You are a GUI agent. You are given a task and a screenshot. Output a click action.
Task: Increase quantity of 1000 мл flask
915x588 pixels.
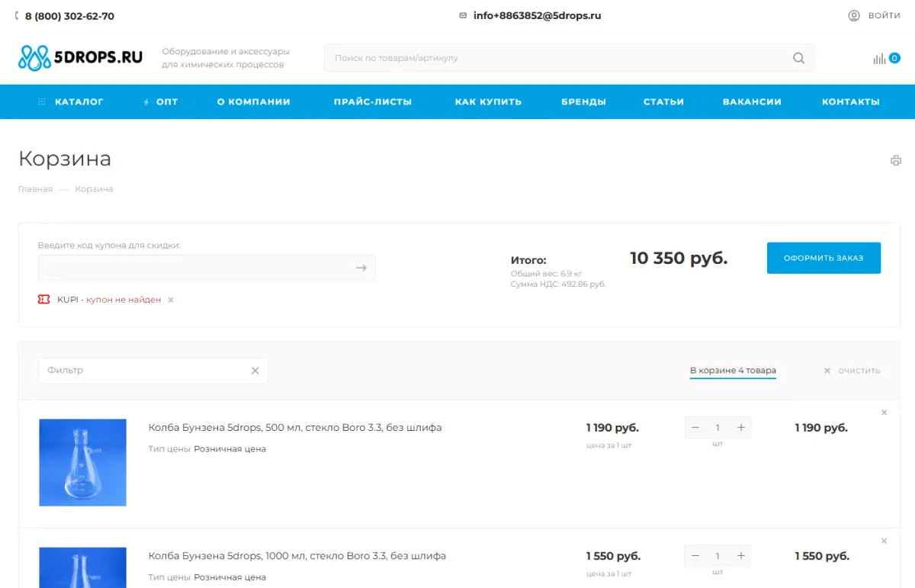point(740,556)
